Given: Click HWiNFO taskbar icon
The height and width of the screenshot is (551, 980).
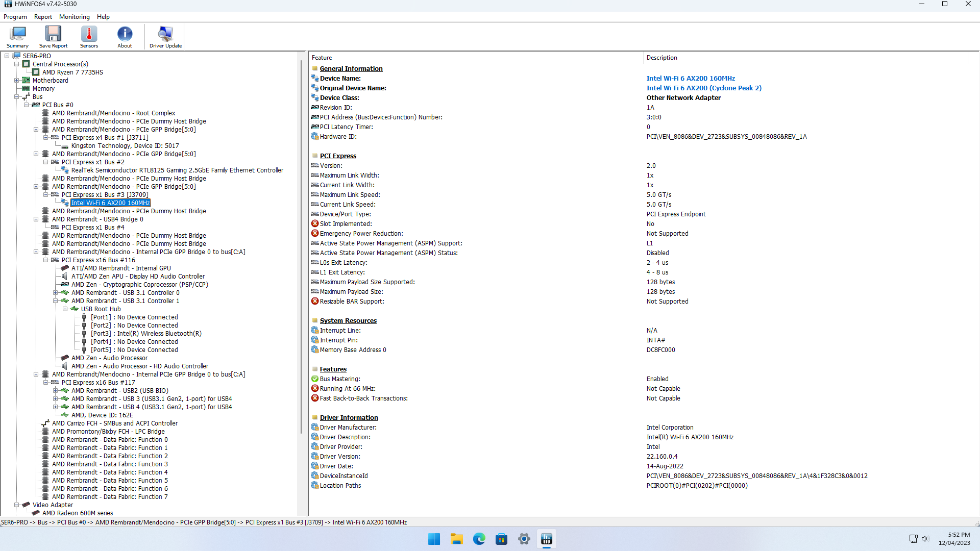Looking at the screenshot, I should click(x=547, y=539).
